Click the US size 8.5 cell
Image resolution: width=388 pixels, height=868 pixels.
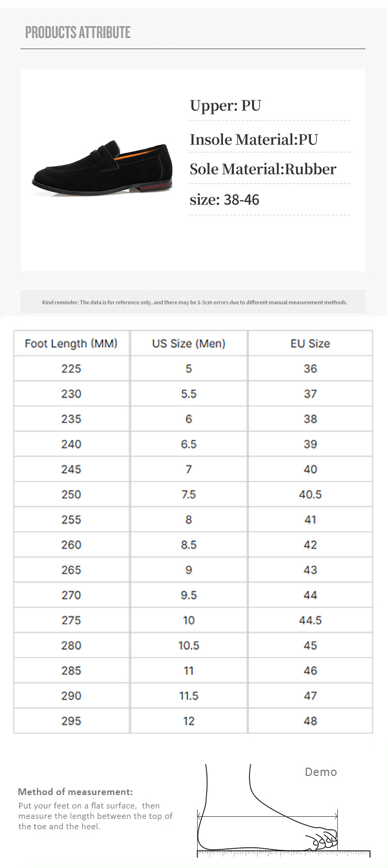[189, 545]
